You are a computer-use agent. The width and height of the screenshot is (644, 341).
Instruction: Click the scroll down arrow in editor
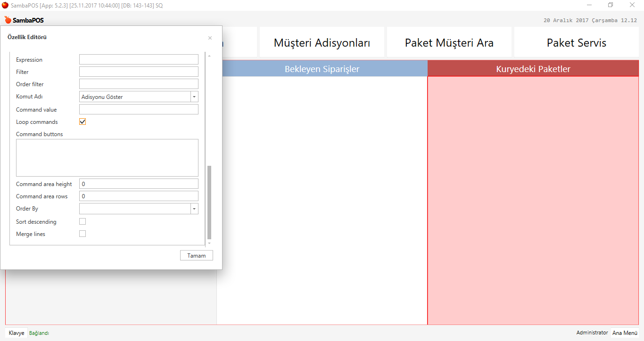[209, 243]
